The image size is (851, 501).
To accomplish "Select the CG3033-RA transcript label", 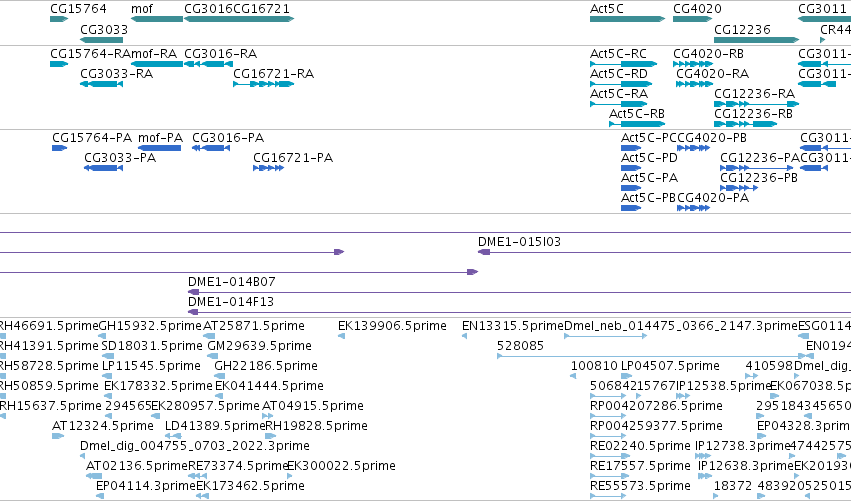I will tap(117, 73).
